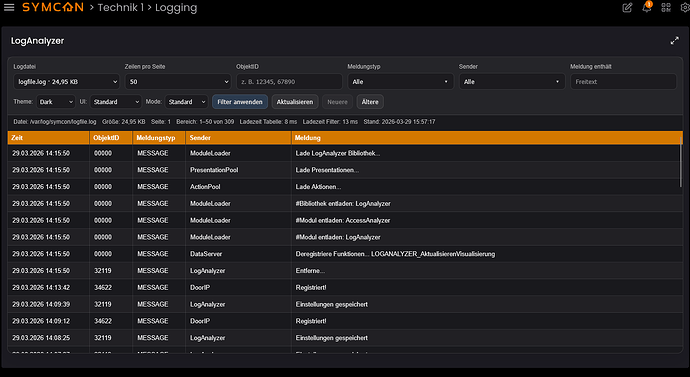Click the Logging breadcrumb
Image resolution: width=690 pixels, height=377 pixels.
(x=176, y=7)
